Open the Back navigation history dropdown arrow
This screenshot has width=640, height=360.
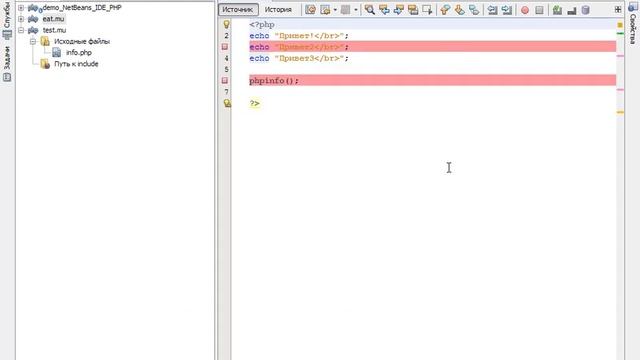click(335, 10)
